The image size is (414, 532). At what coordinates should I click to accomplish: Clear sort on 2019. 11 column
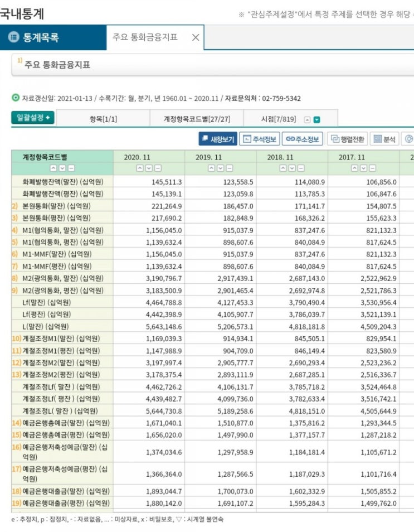229,168
